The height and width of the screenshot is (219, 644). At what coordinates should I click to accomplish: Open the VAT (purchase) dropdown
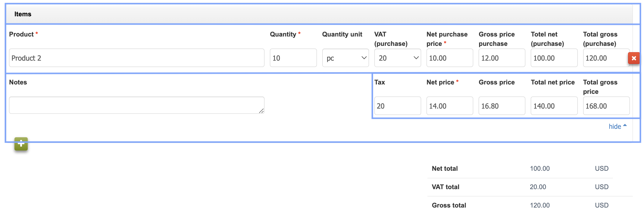click(x=397, y=58)
